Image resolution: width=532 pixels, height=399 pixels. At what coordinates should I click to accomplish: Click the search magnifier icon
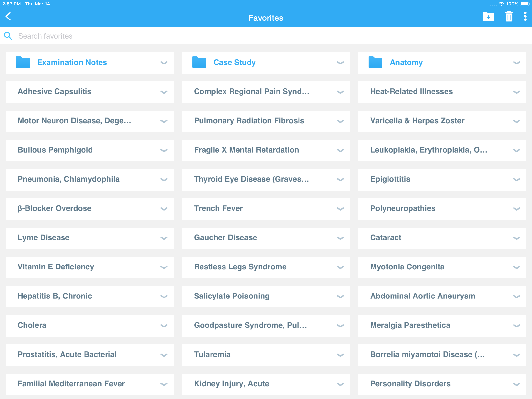[8, 36]
